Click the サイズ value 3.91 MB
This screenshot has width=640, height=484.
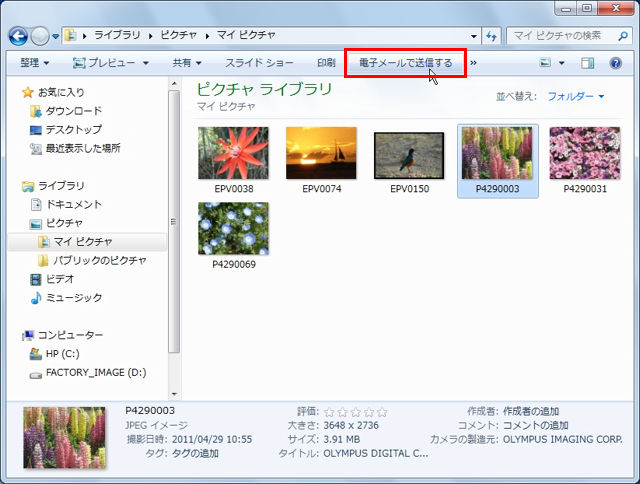click(x=342, y=440)
